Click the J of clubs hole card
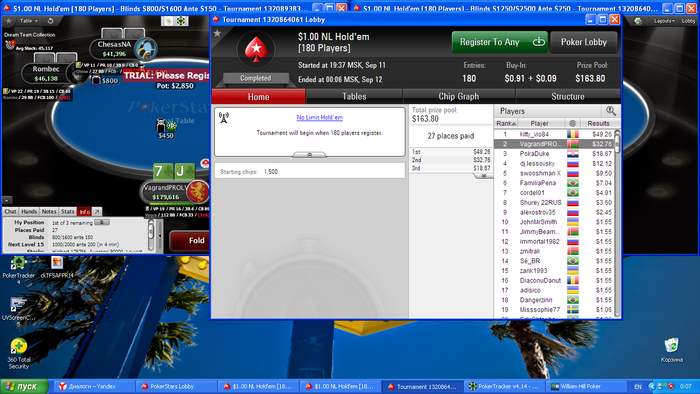700x394 pixels. [184, 172]
